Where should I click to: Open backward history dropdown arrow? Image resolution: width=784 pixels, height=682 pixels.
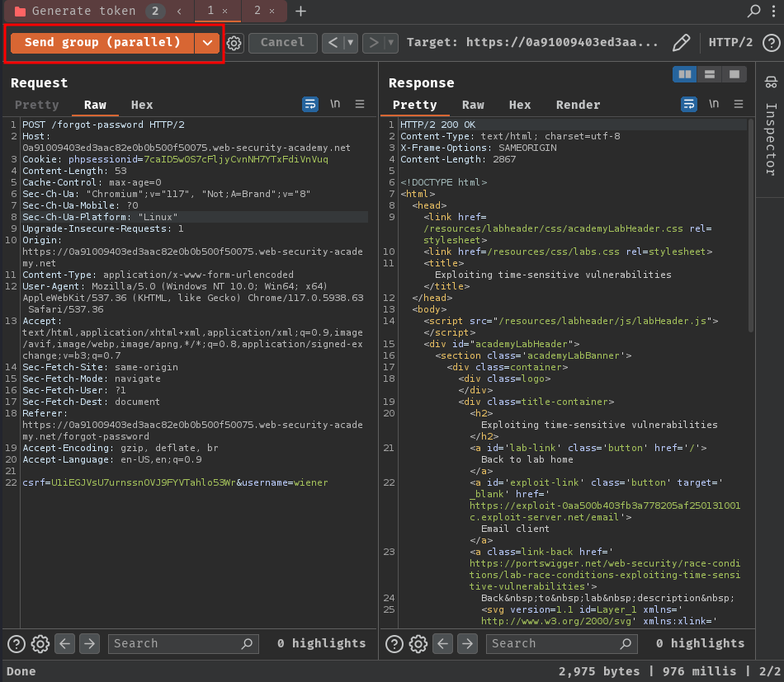click(351, 43)
